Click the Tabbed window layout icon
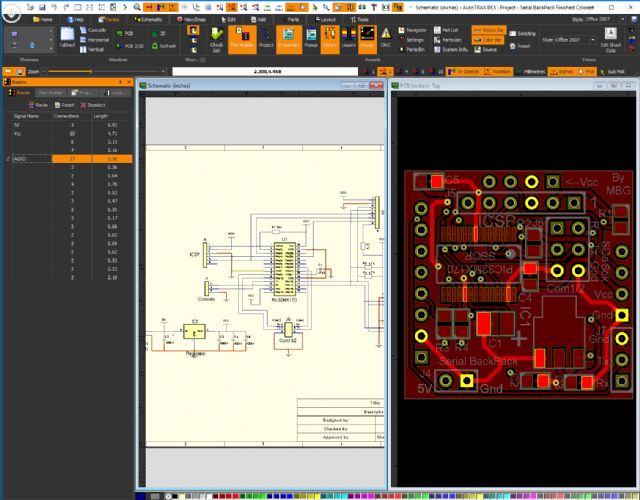This screenshot has height=500, width=640. tap(67, 38)
